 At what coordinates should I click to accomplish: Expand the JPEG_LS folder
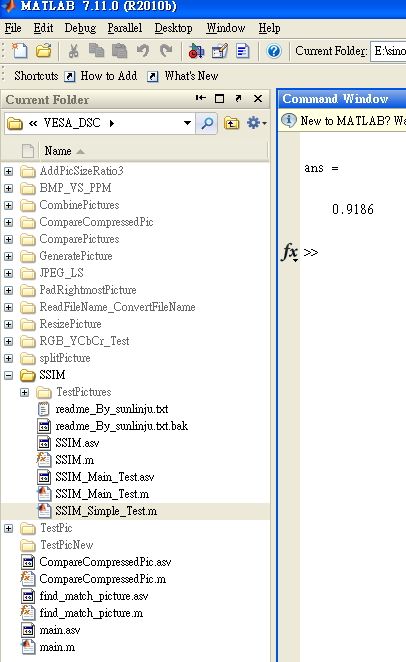tap(8, 273)
